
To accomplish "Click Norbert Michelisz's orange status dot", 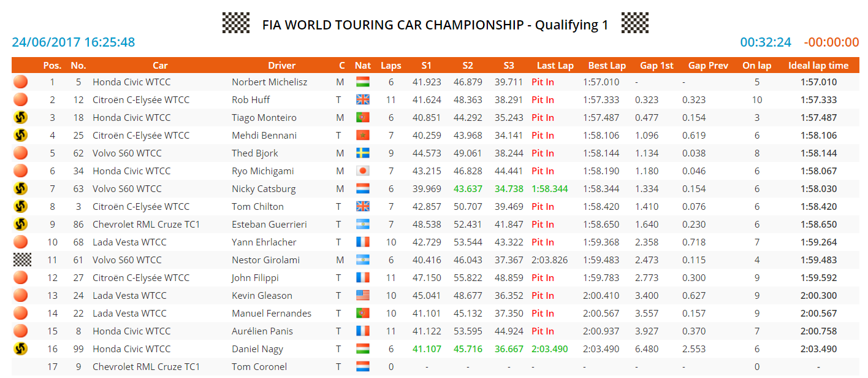I will pos(21,82).
